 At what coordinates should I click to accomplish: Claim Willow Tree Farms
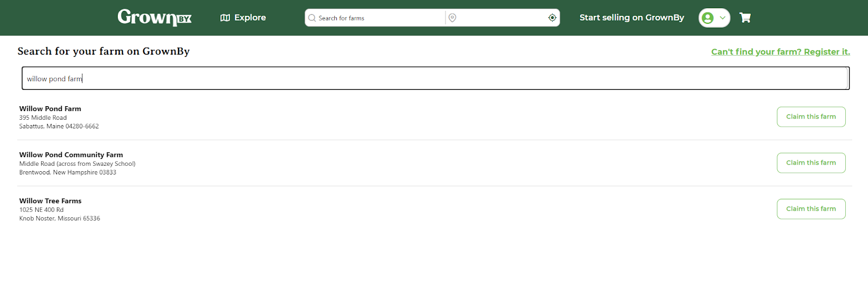click(811, 209)
